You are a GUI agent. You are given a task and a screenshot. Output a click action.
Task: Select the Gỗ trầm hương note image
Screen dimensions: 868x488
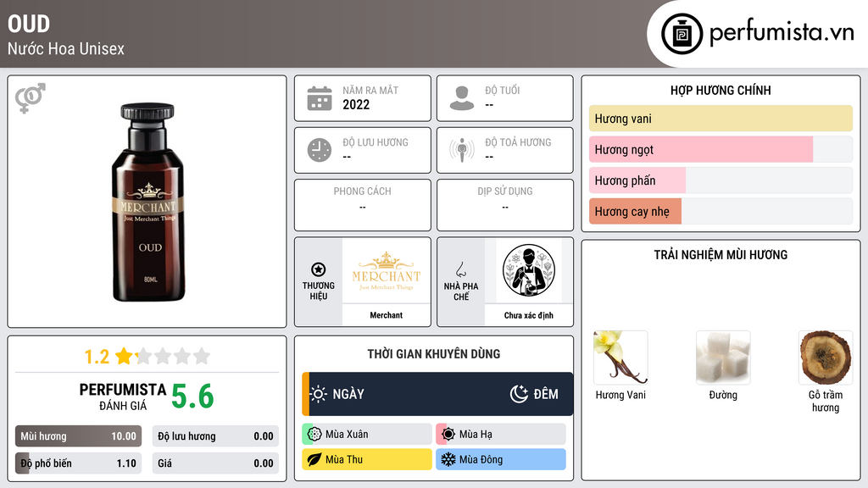(x=826, y=358)
